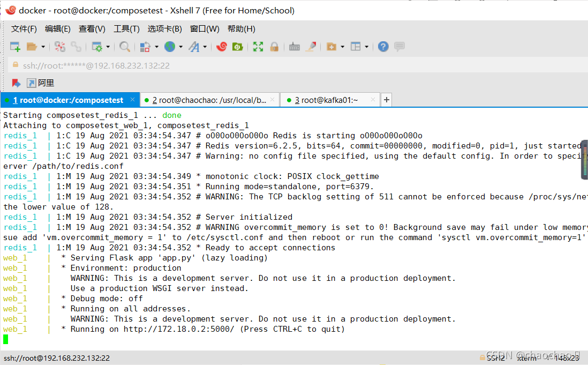Expand the font settings dropdown arrow
The width and height of the screenshot is (588, 365).
pos(205,47)
